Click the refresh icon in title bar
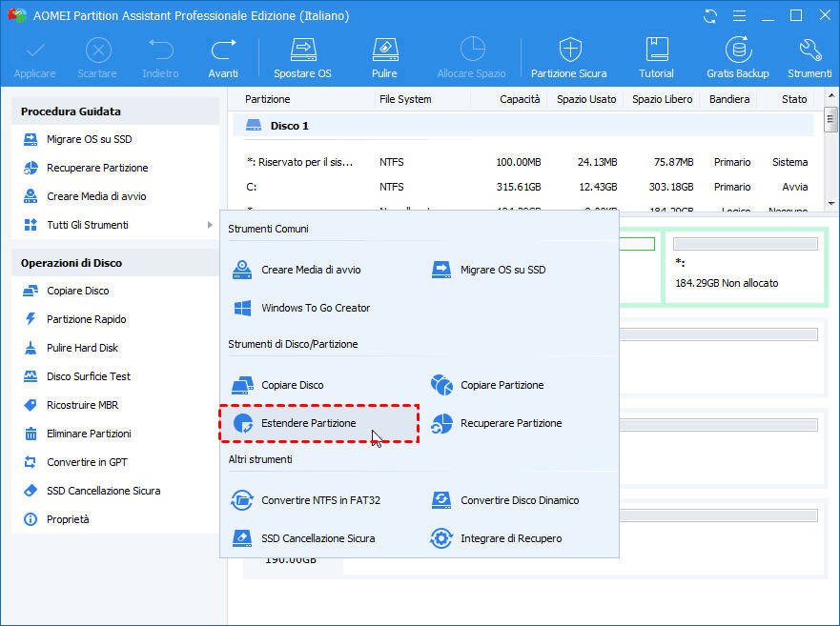Viewport: 840px width, 626px height. pyautogui.click(x=710, y=16)
